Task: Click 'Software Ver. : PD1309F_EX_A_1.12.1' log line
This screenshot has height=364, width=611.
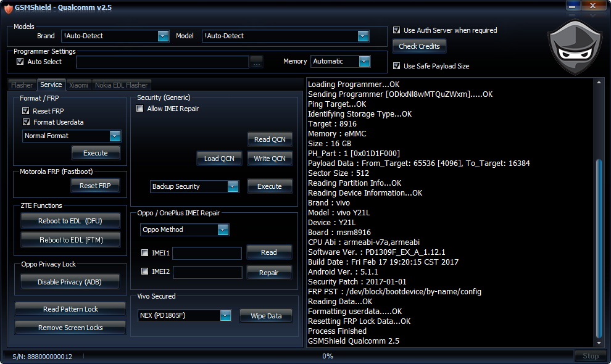Action: point(376,252)
